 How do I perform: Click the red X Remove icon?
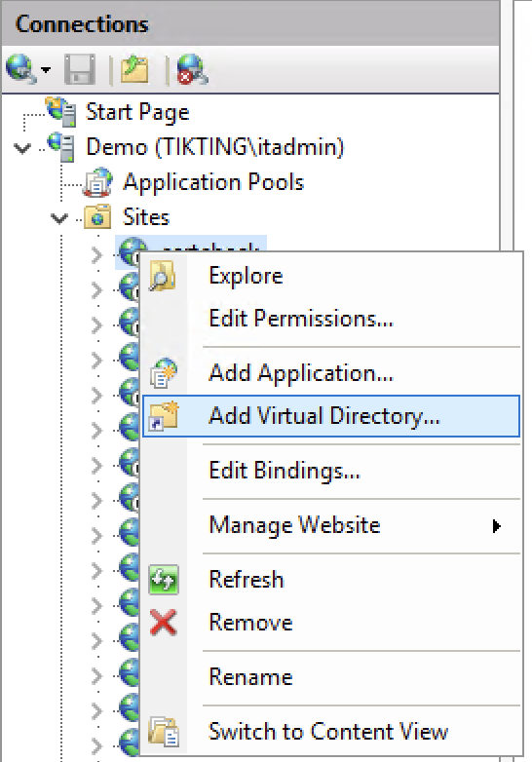point(164,623)
